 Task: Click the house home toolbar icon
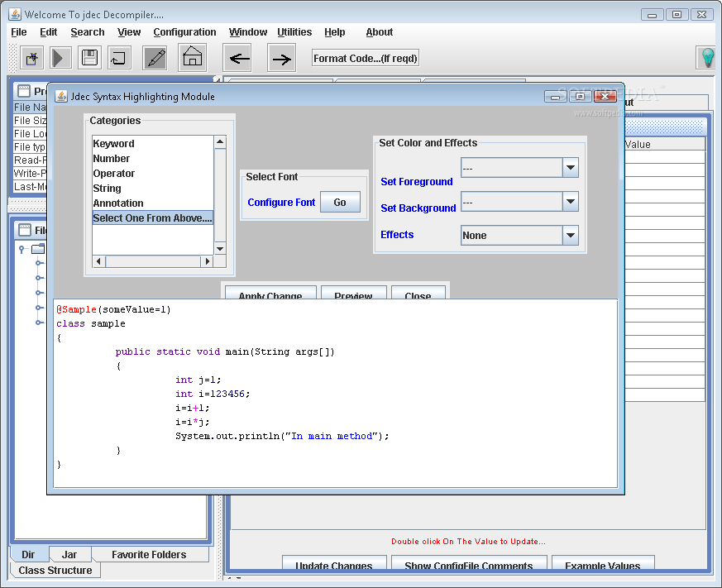tap(192, 57)
